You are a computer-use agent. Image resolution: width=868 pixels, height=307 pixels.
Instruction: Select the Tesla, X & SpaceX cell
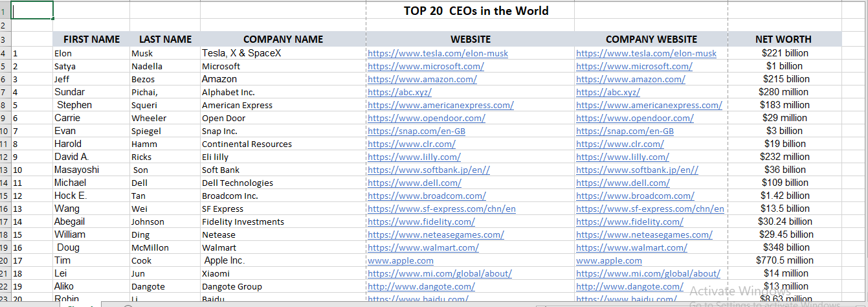point(283,53)
